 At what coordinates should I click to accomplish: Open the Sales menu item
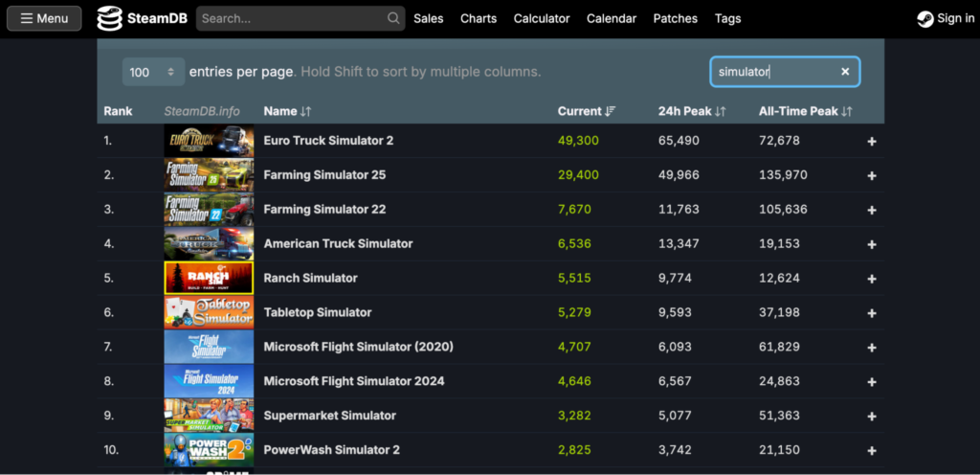pyautogui.click(x=428, y=18)
